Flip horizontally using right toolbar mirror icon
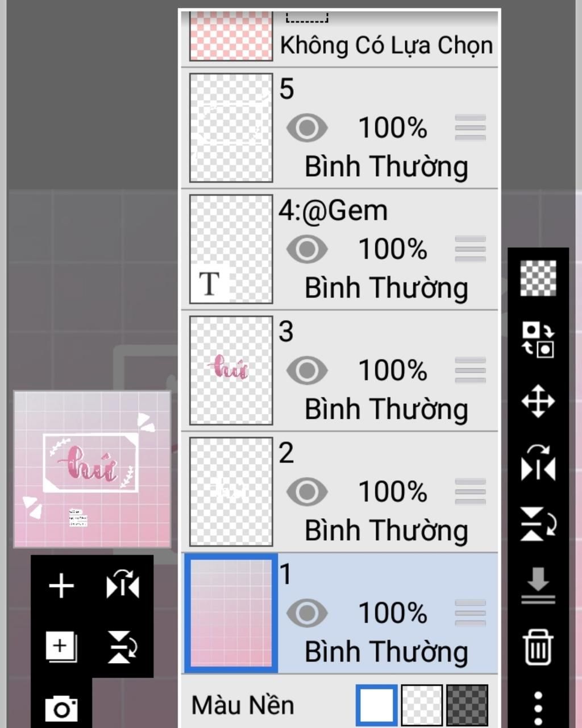Viewport: 582px width, 728px height. (x=538, y=462)
